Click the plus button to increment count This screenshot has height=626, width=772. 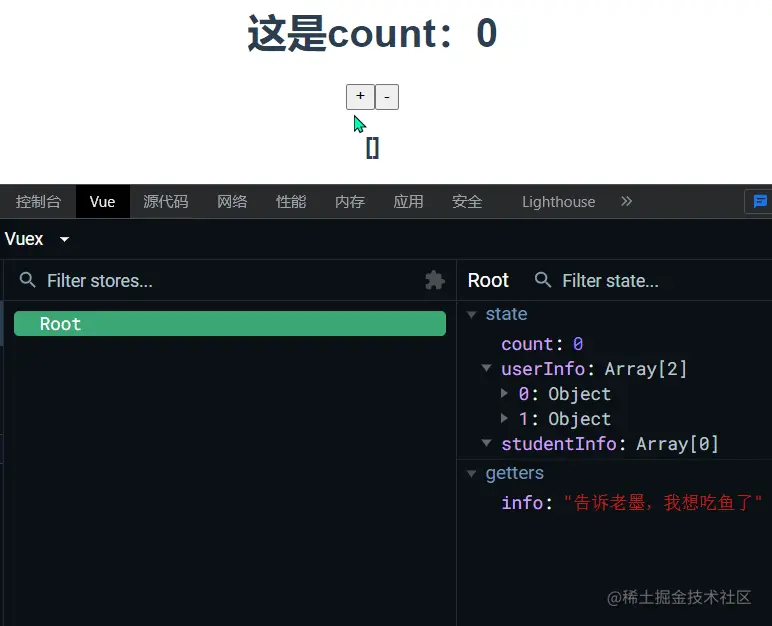(360, 97)
